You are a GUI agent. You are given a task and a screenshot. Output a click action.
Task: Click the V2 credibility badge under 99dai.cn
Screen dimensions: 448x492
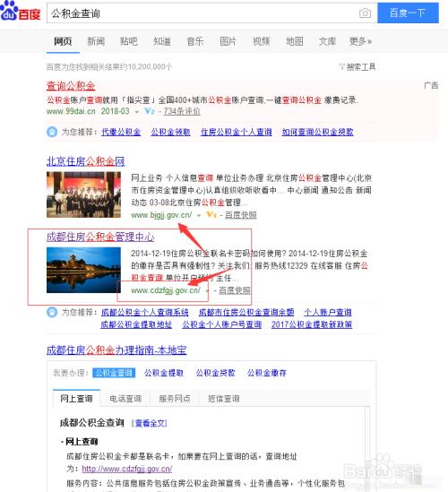point(150,111)
